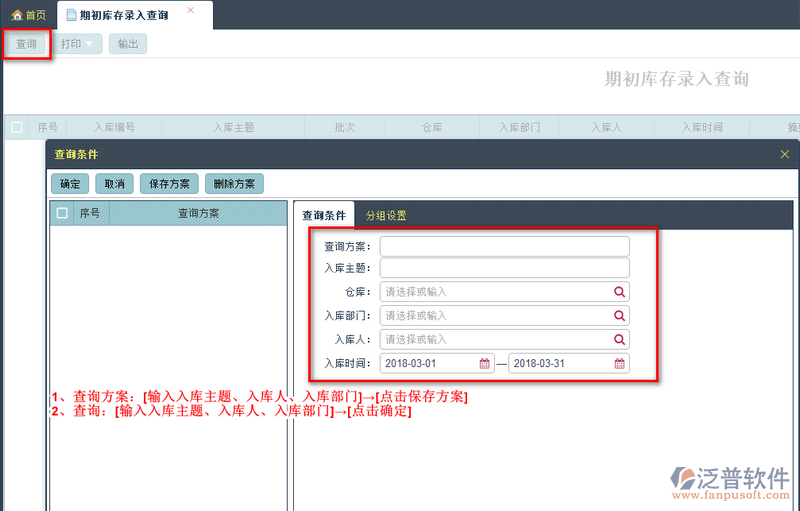
Task: Click the 保存方案 button
Action: pos(169,184)
